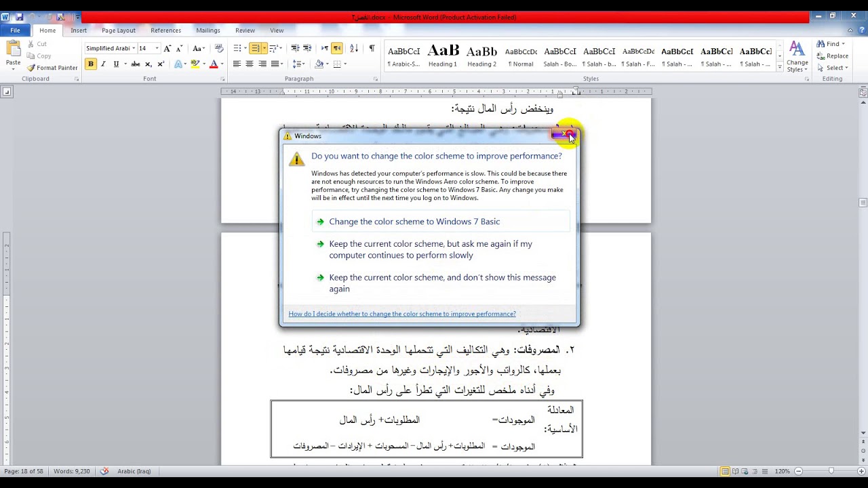Click the view ruler icon above vertical scrollbar
This screenshot has width=868, height=488.
tap(863, 93)
